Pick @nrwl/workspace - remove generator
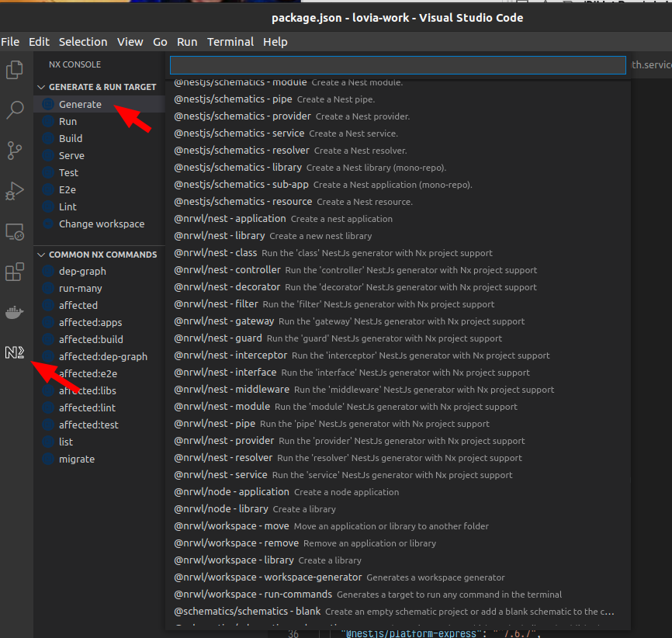The image size is (672, 638). pyautogui.click(x=398, y=543)
